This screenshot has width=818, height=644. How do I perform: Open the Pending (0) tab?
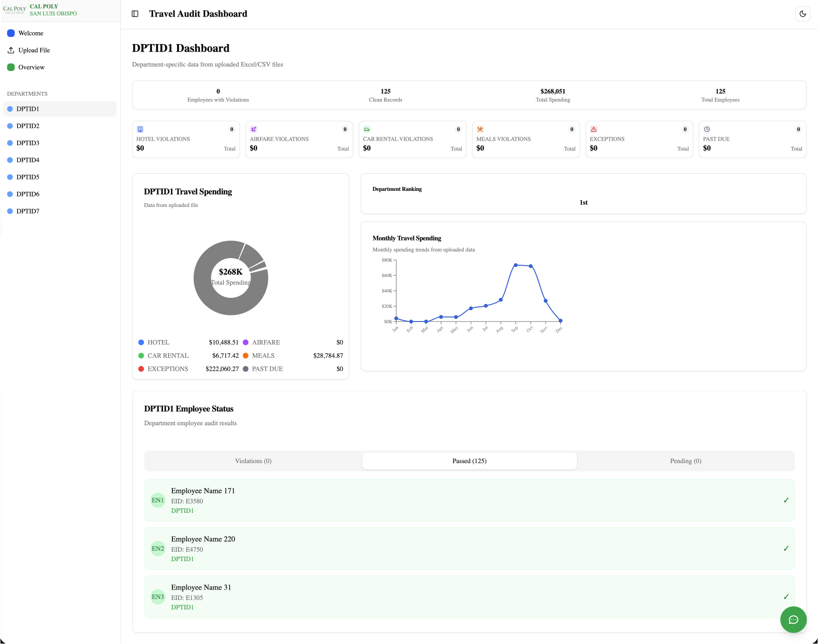(685, 460)
